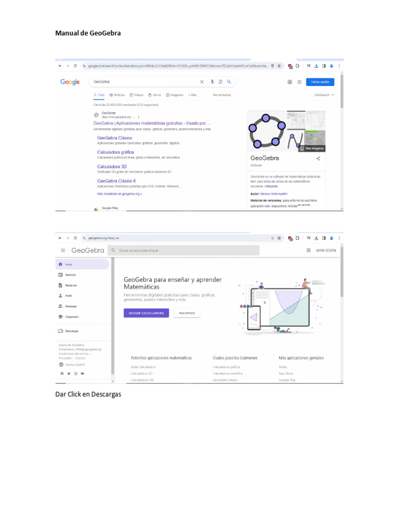The image size is (399, 532).
Task: Click the Iniciar sesión button on Google
Action: click(x=320, y=82)
